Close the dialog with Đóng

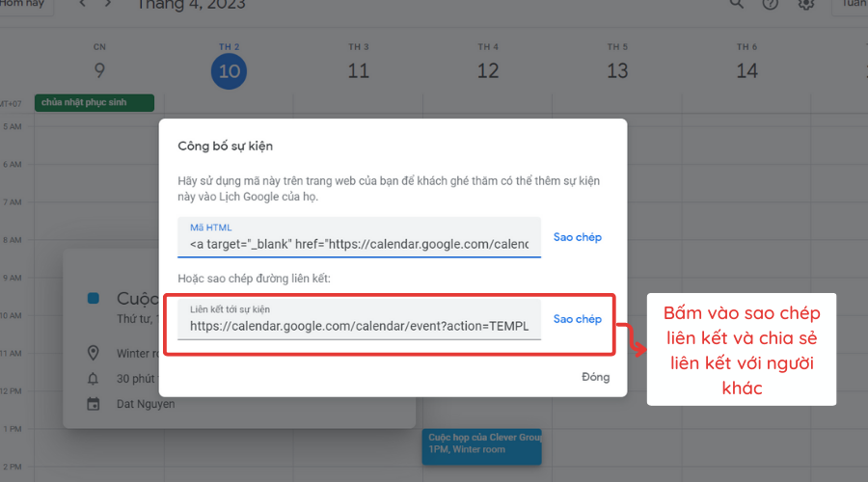[x=595, y=377]
